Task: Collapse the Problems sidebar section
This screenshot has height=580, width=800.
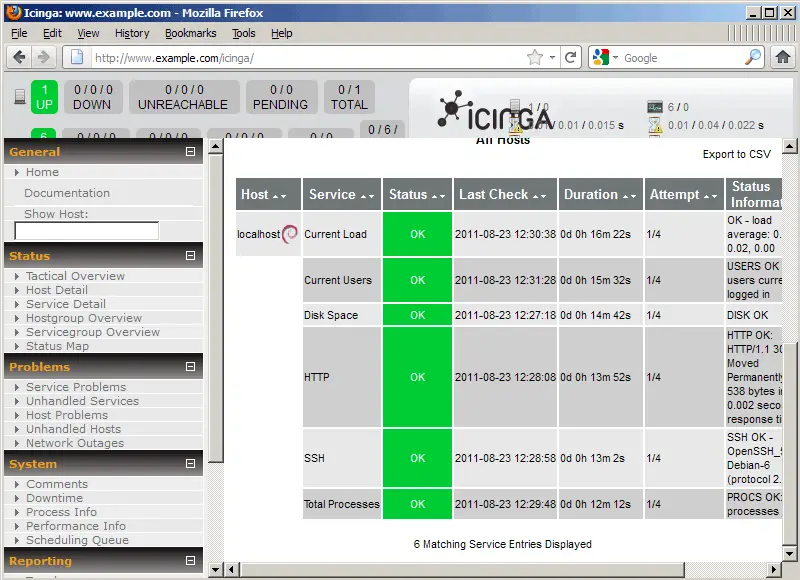Action: pos(190,366)
